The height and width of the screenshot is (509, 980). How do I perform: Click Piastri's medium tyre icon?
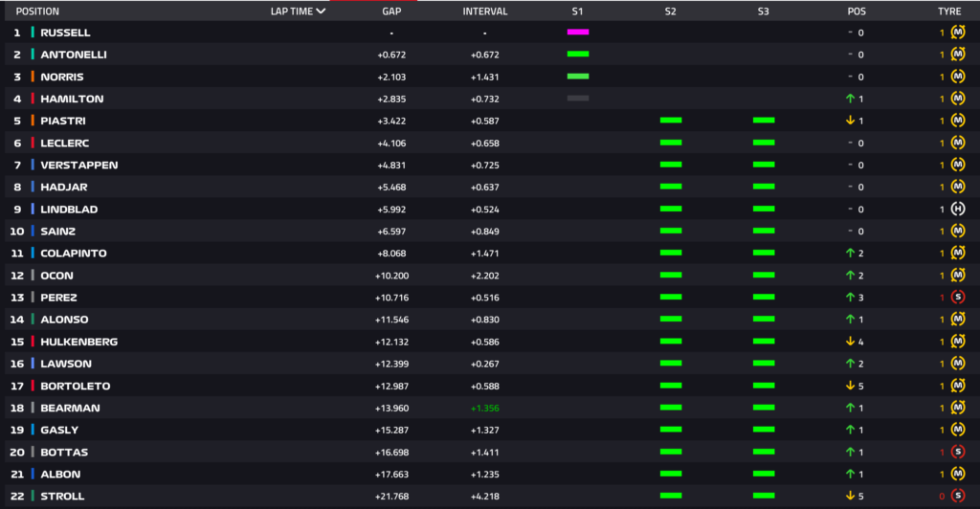pyautogui.click(x=958, y=121)
